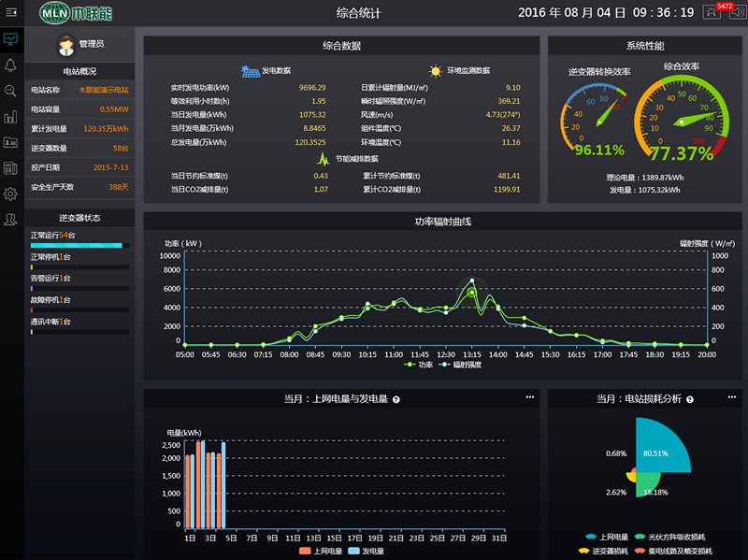Open the settings gear icon in sidebar

(12, 194)
